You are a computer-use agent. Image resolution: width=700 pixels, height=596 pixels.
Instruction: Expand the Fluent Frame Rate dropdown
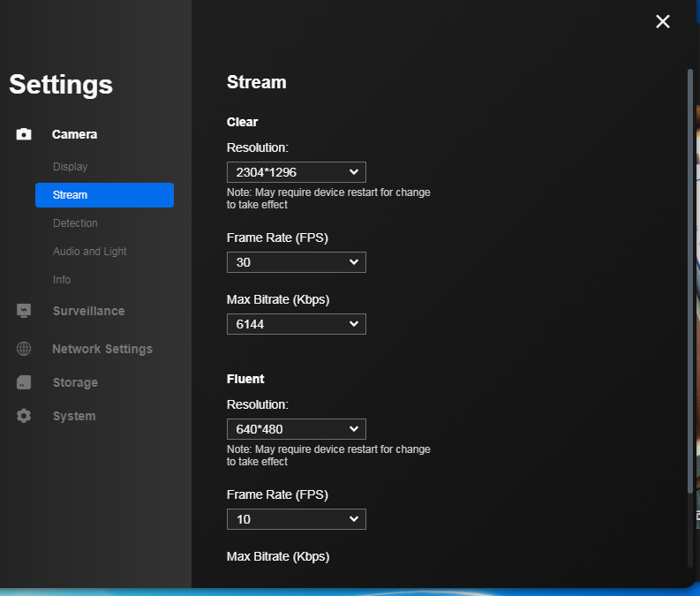296,519
